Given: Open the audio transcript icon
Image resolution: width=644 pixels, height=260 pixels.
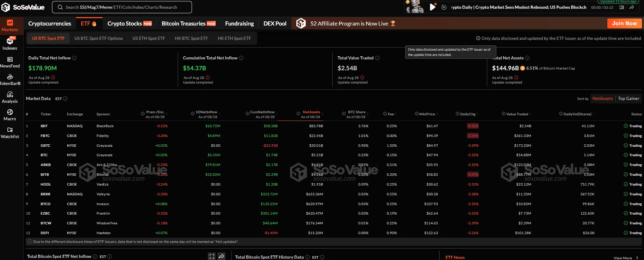Looking at the screenshot, I should 622,7.
